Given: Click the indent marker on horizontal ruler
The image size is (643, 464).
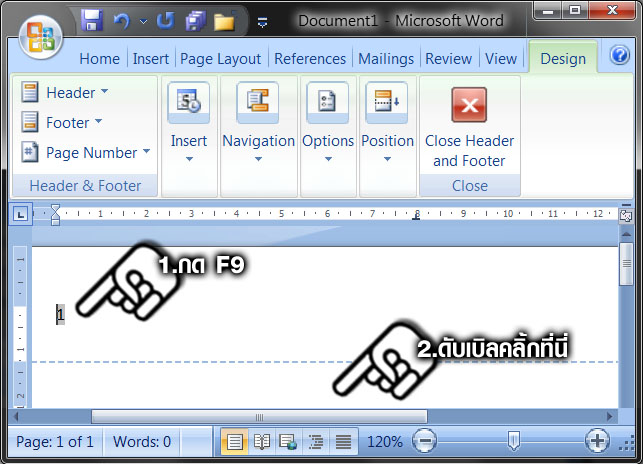Looking at the screenshot, I should coord(55,215).
